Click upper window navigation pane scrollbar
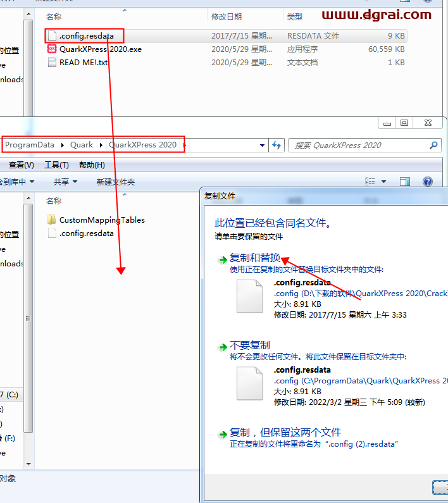 [28, 67]
